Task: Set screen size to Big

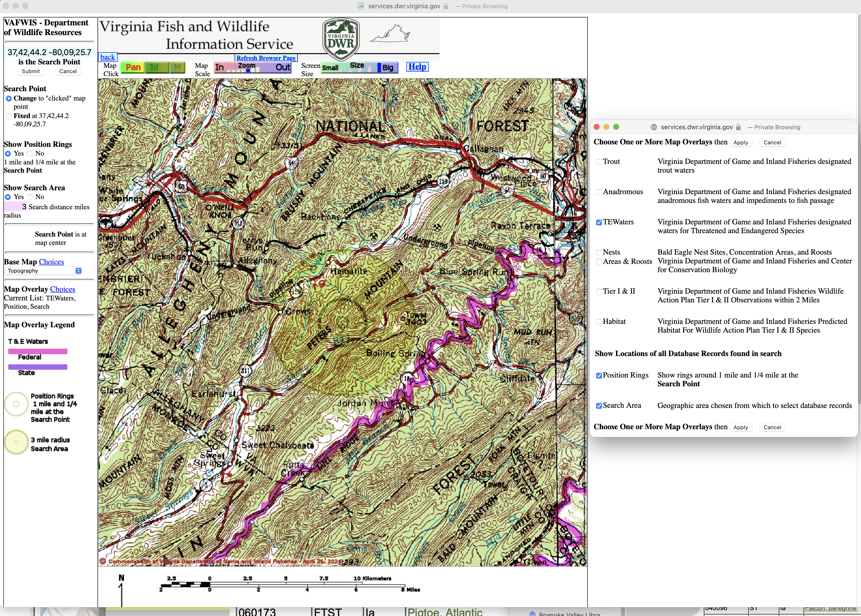Action: pos(388,68)
